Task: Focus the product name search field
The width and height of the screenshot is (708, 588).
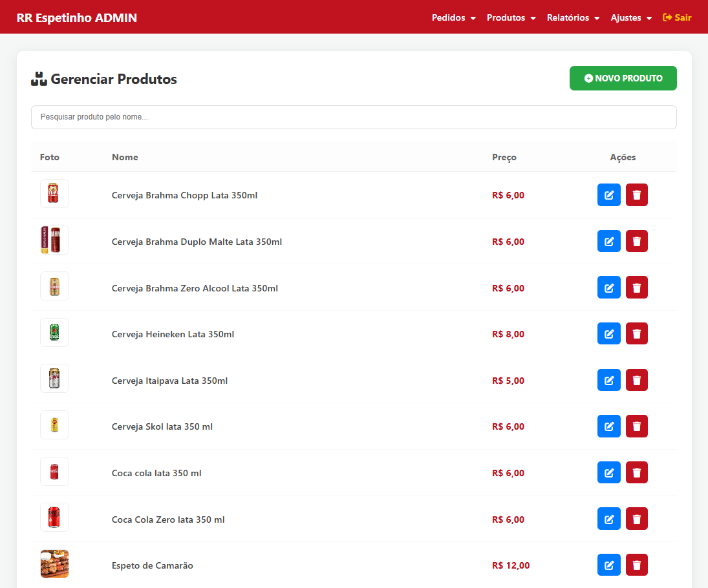Action: click(x=354, y=118)
